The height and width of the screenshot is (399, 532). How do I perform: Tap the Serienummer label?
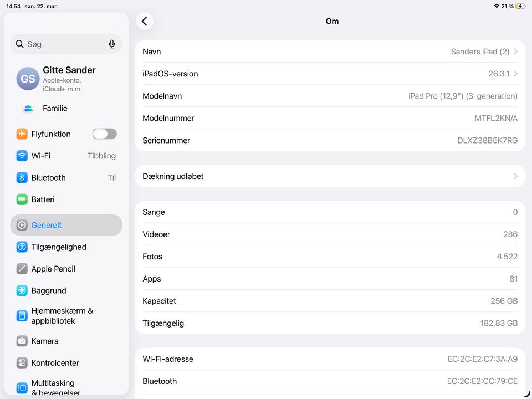(166, 140)
